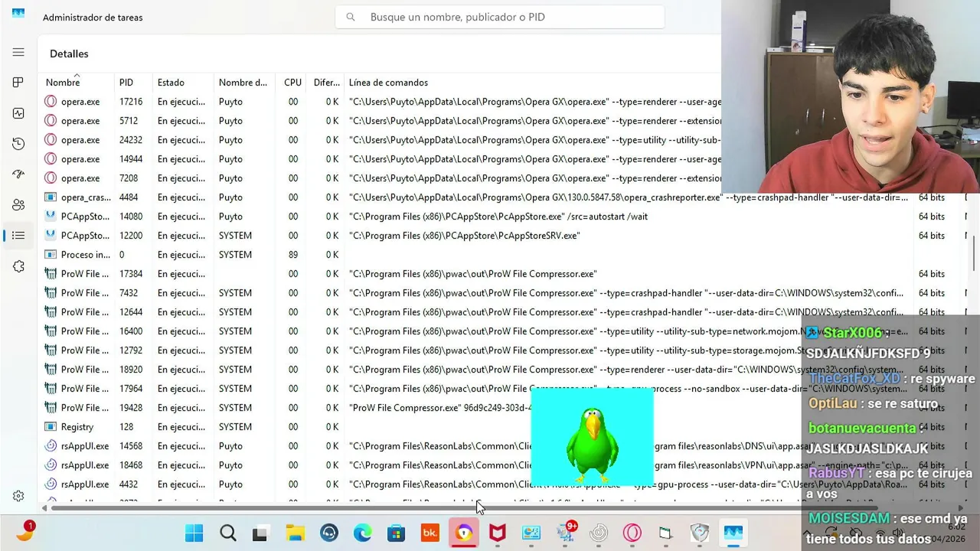The height and width of the screenshot is (551, 980).
Task: Open the Servicios puzzle-piece sidebar icon
Action: tap(18, 266)
